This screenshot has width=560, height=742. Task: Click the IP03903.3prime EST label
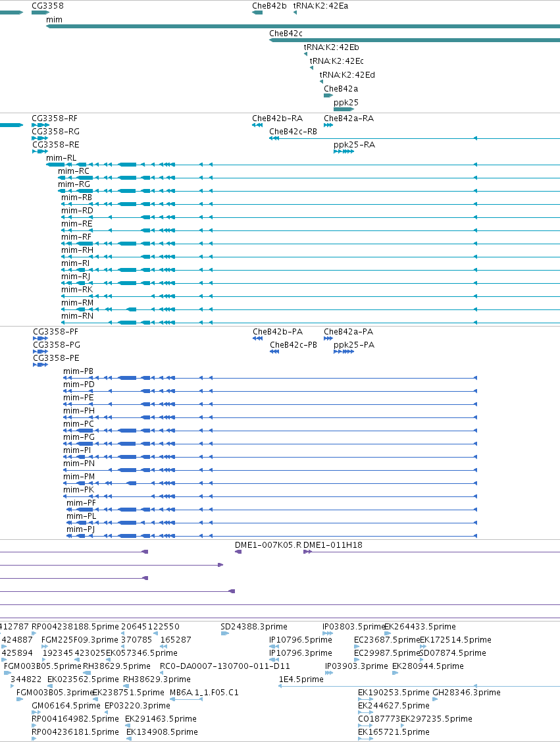coord(357,666)
